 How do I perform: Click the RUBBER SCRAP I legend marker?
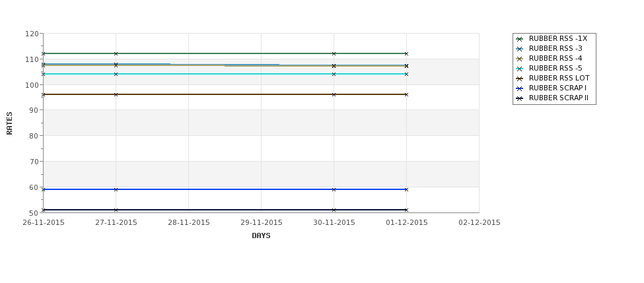pyautogui.click(x=520, y=88)
